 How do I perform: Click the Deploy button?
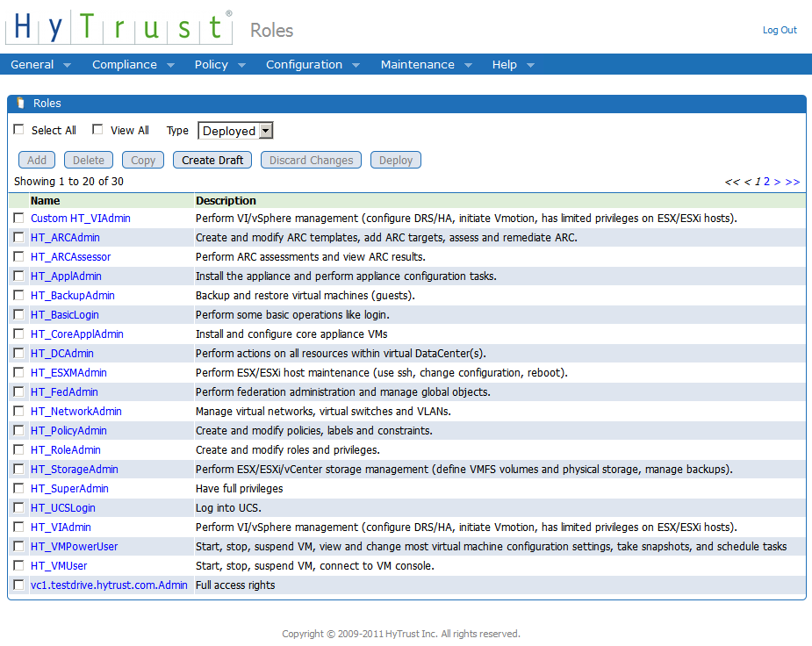(396, 160)
